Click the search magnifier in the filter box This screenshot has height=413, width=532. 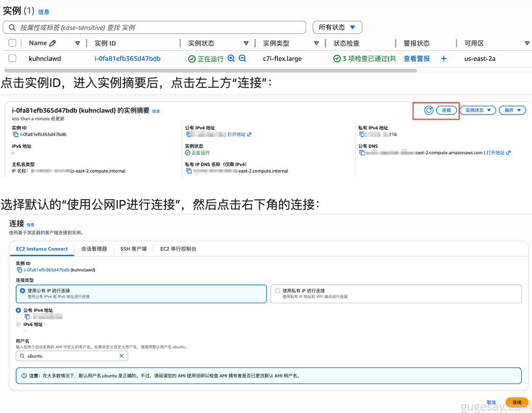(x=12, y=27)
